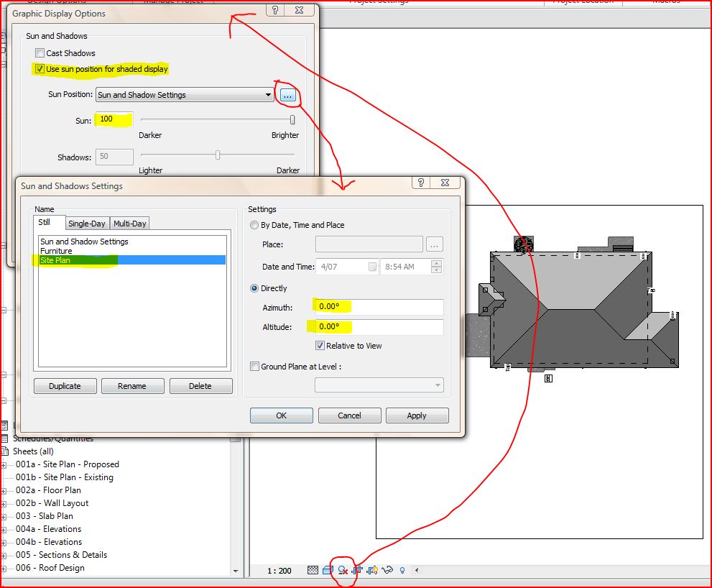Expand sheet 002a - Floor Plan
The height and width of the screenshot is (588, 712).
click(x=4, y=491)
